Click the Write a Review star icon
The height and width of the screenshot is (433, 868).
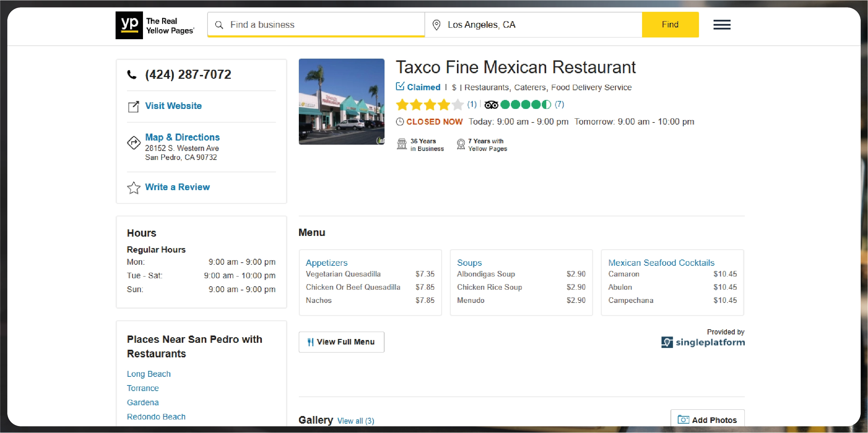[x=134, y=188]
